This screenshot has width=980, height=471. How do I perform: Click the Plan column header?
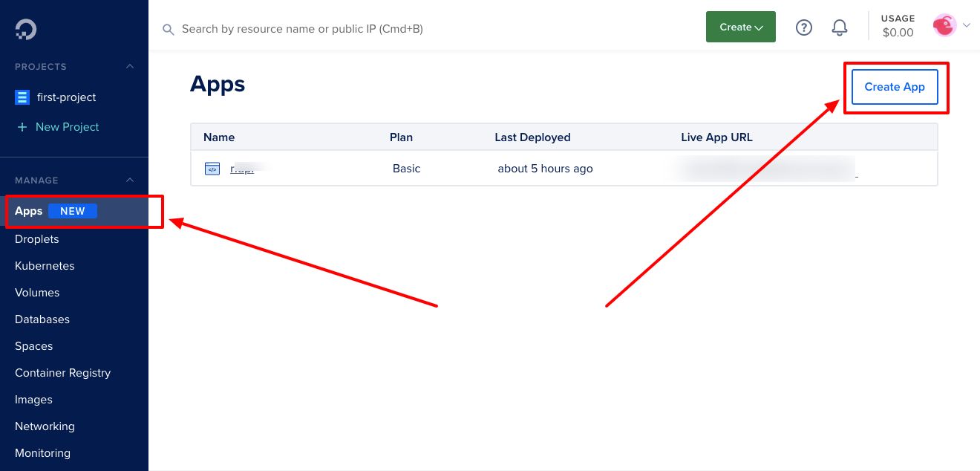[401, 137]
